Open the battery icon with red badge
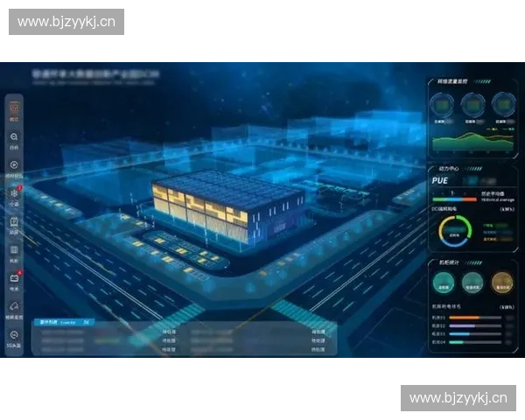Viewport: 525px width, 420px height. pos(14,278)
